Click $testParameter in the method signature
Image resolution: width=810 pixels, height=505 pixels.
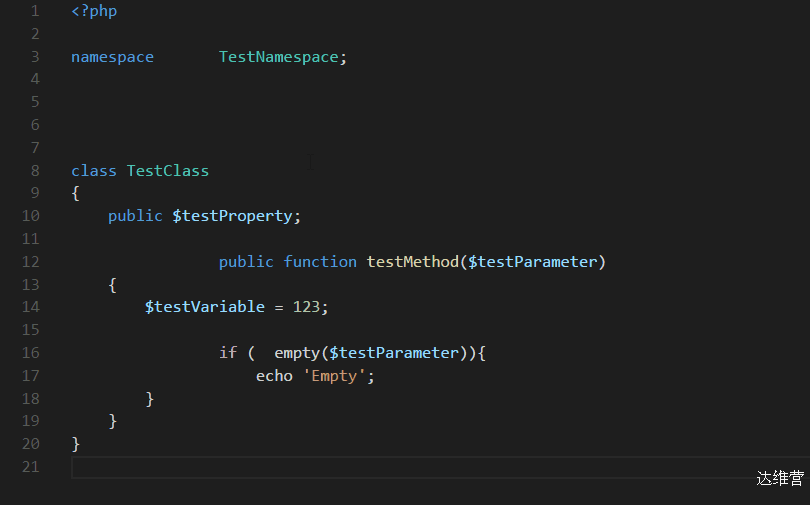[x=533, y=262]
